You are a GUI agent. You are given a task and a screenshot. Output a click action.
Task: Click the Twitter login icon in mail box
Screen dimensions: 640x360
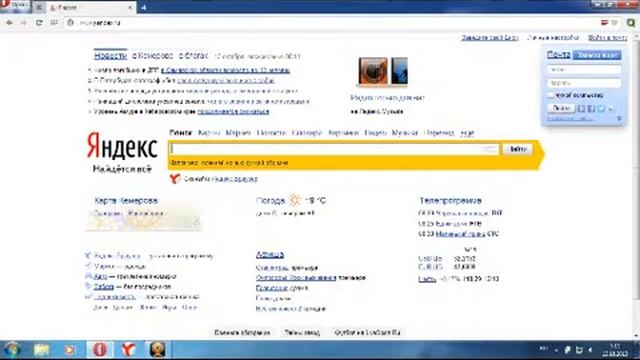601,109
